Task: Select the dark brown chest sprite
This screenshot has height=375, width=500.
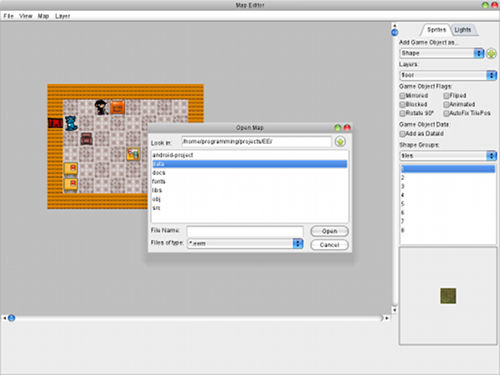Action: (x=86, y=139)
